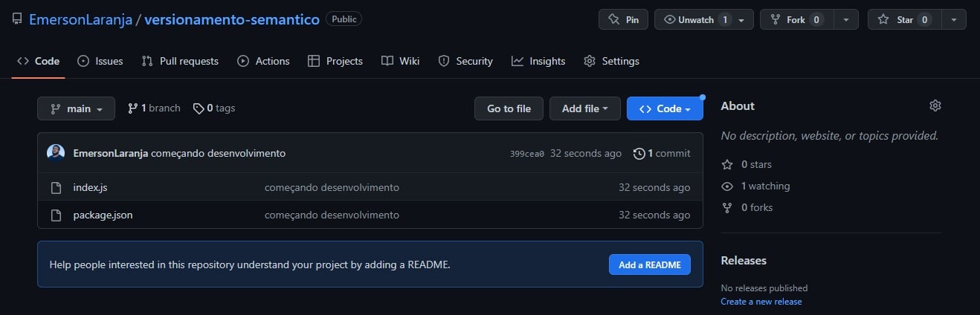Click the file icon next to index.js

tap(56, 187)
